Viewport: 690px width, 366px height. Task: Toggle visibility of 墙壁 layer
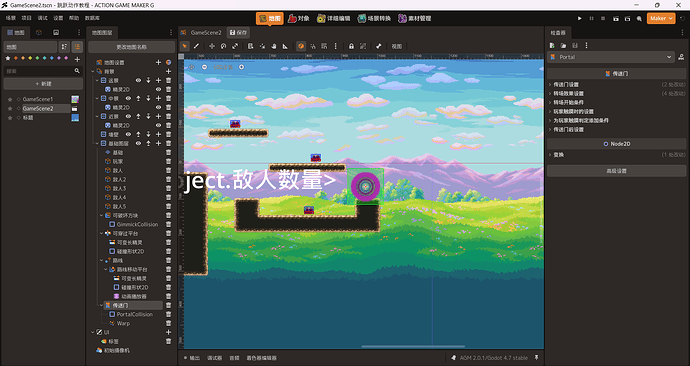tap(128, 134)
